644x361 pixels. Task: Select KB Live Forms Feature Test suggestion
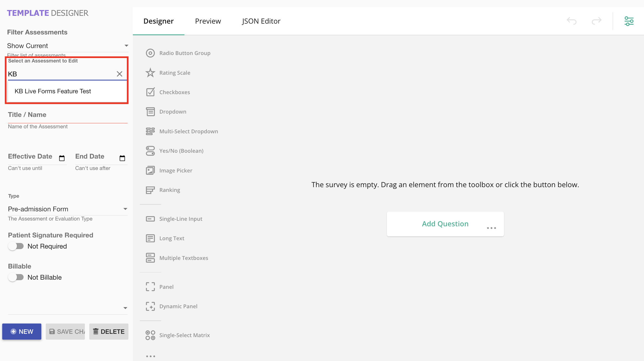click(x=53, y=91)
